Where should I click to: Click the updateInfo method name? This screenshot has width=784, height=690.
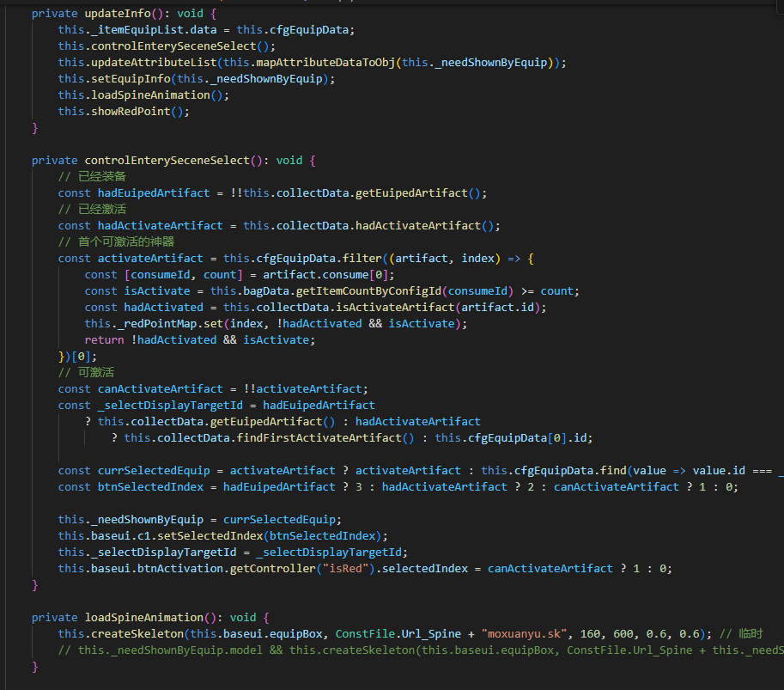pos(118,14)
